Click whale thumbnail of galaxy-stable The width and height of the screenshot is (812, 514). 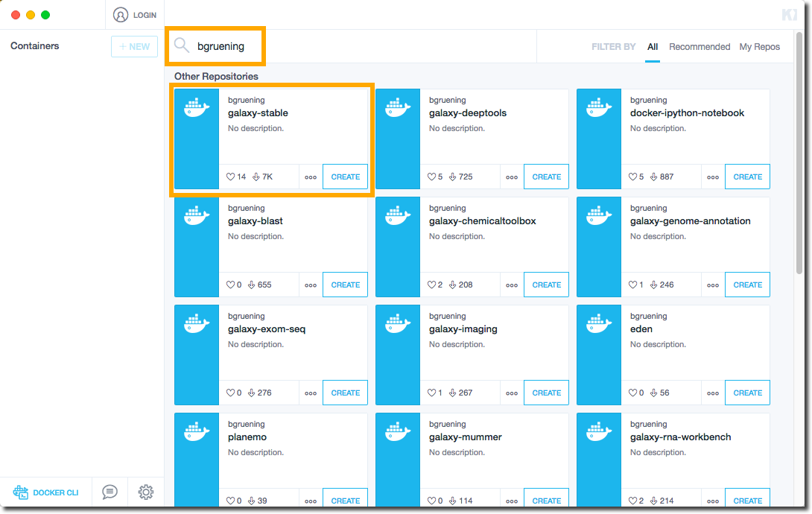pyautogui.click(x=197, y=139)
